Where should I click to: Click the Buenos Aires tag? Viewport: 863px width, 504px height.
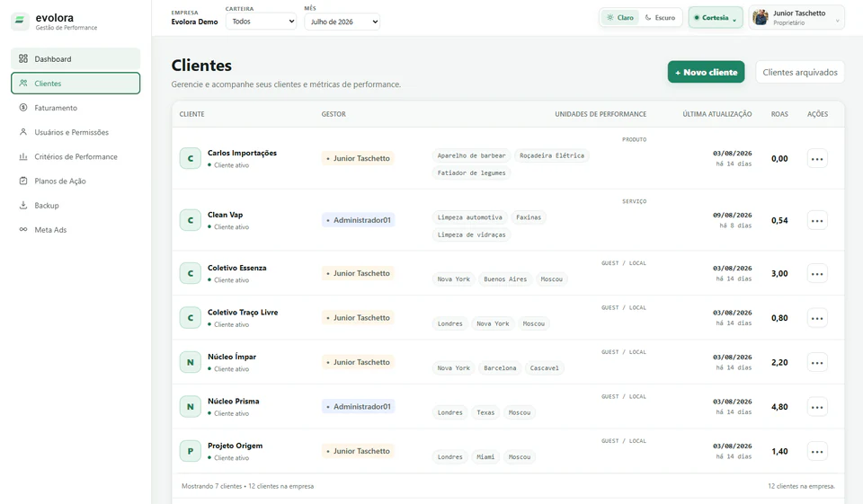point(505,279)
